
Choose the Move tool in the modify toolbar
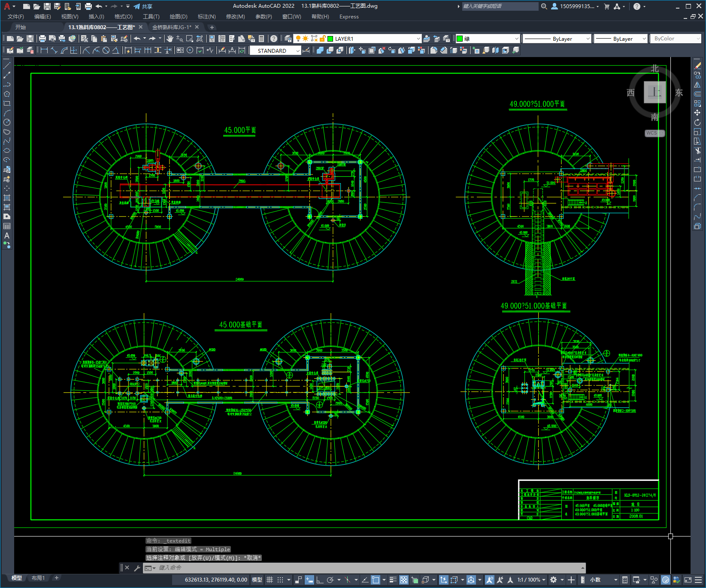(x=697, y=113)
